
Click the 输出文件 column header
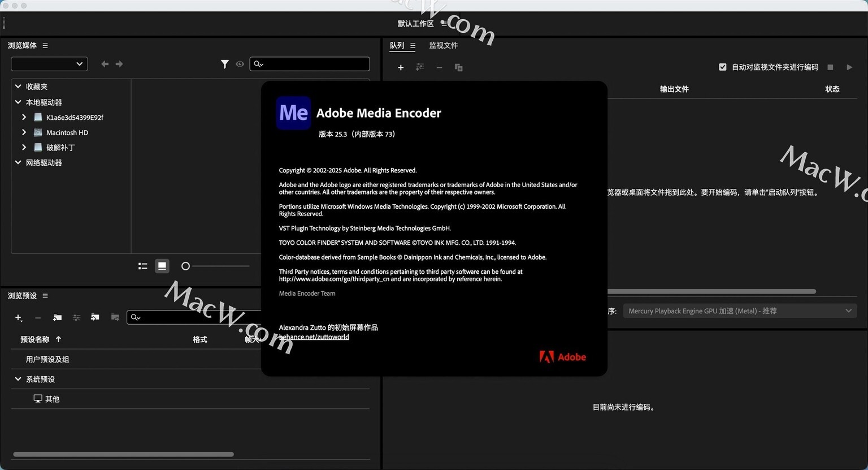[x=674, y=89]
